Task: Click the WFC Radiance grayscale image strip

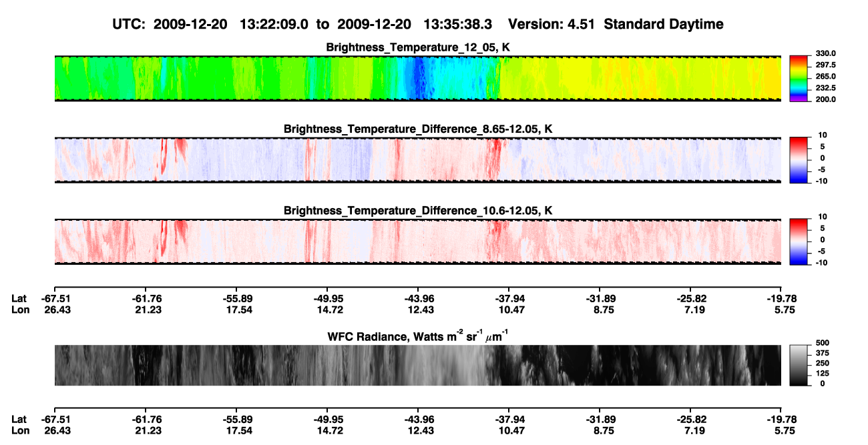Action: point(418,365)
